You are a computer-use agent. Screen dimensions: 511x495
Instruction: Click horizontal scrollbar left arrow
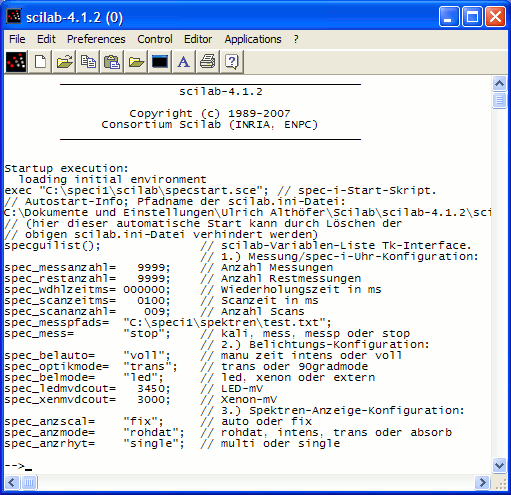[12, 482]
